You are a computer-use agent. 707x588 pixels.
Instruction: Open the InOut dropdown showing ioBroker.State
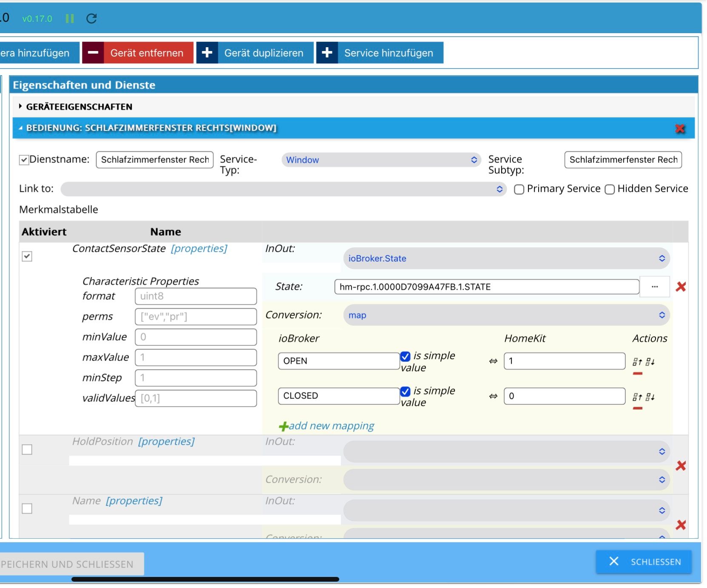(x=506, y=258)
